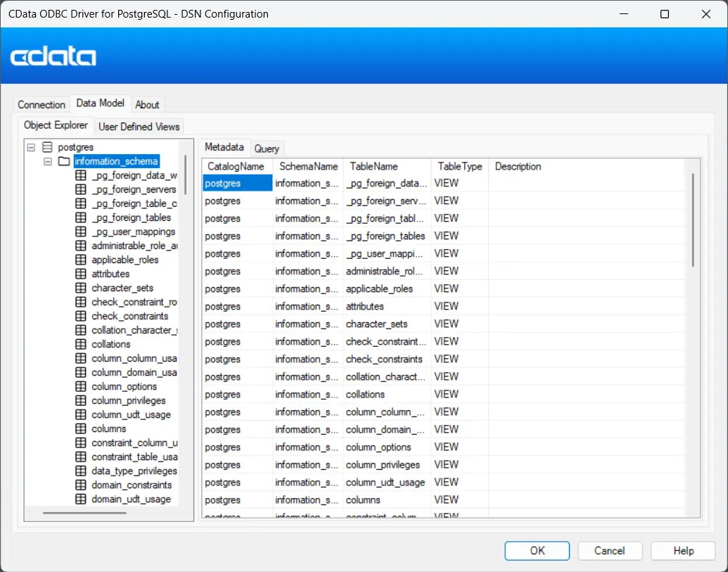Select column_privileges in the object tree
This screenshot has width=728, height=572.
click(129, 400)
